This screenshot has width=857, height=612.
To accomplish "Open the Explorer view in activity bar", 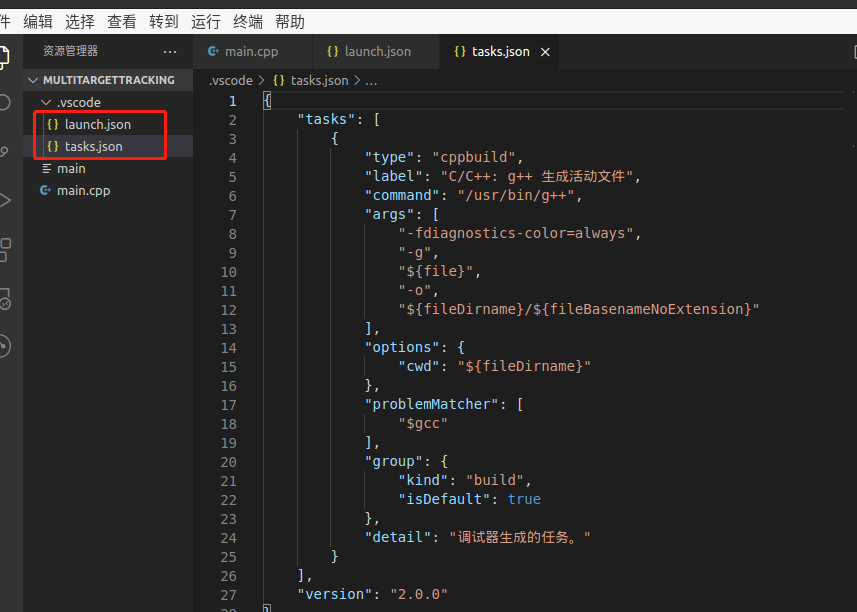I will point(4,57).
